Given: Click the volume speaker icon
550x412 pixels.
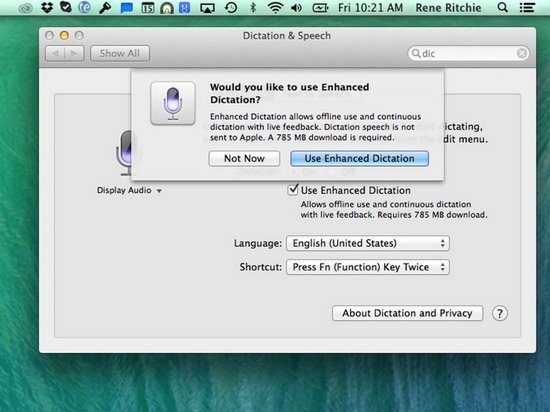Looking at the screenshot, I should (297, 8).
